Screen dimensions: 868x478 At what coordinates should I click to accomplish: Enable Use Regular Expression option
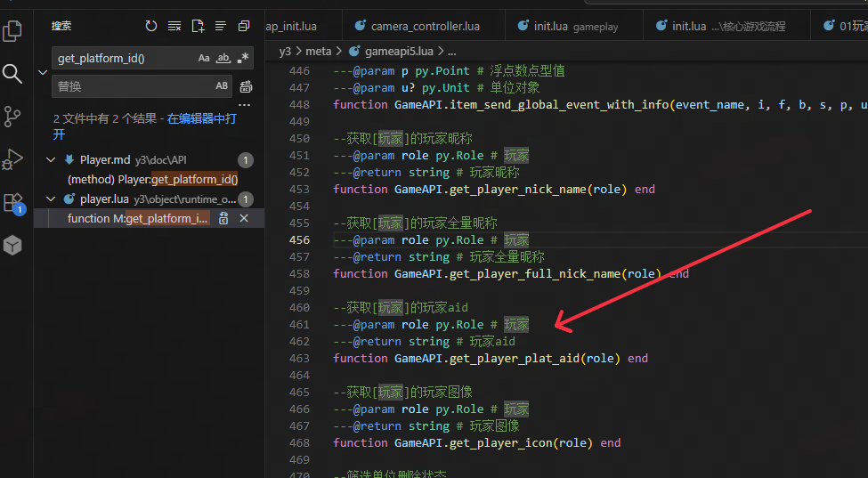coord(243,58)
